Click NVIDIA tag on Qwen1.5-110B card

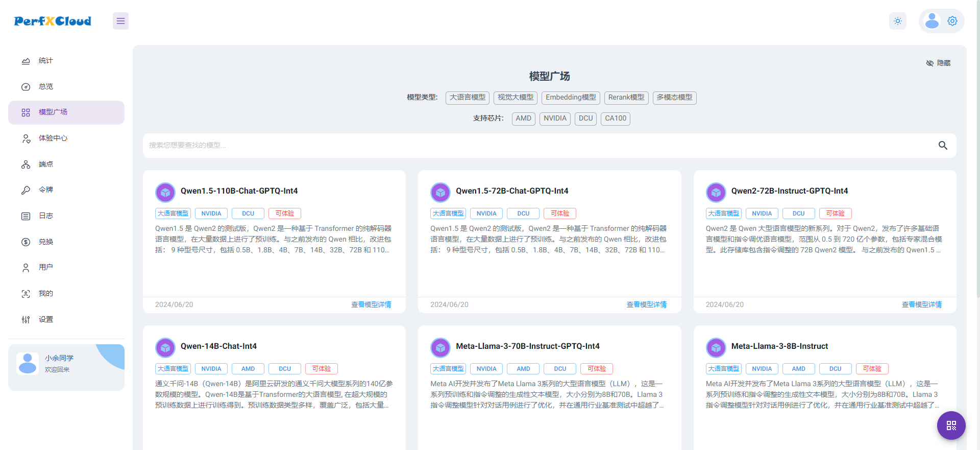[211, 214]
